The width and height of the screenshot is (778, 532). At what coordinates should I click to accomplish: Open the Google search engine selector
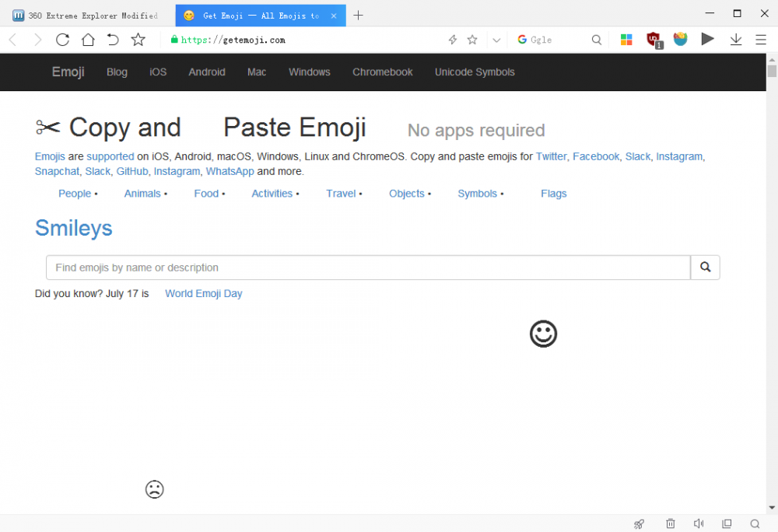click(522, 40)
